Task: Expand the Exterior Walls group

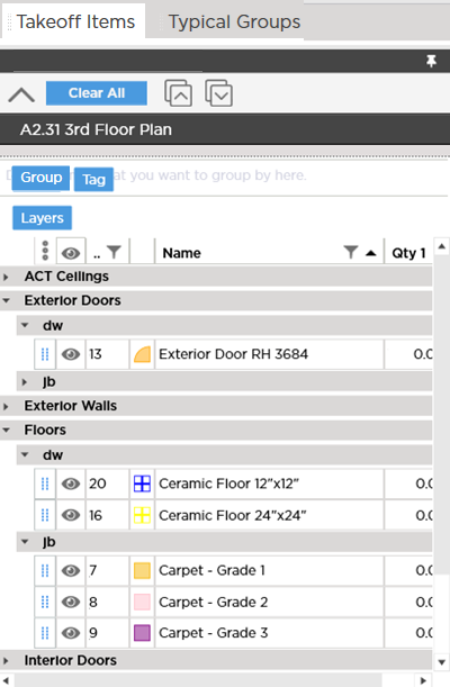Action: pyautogui.click(x=6, y=406)
